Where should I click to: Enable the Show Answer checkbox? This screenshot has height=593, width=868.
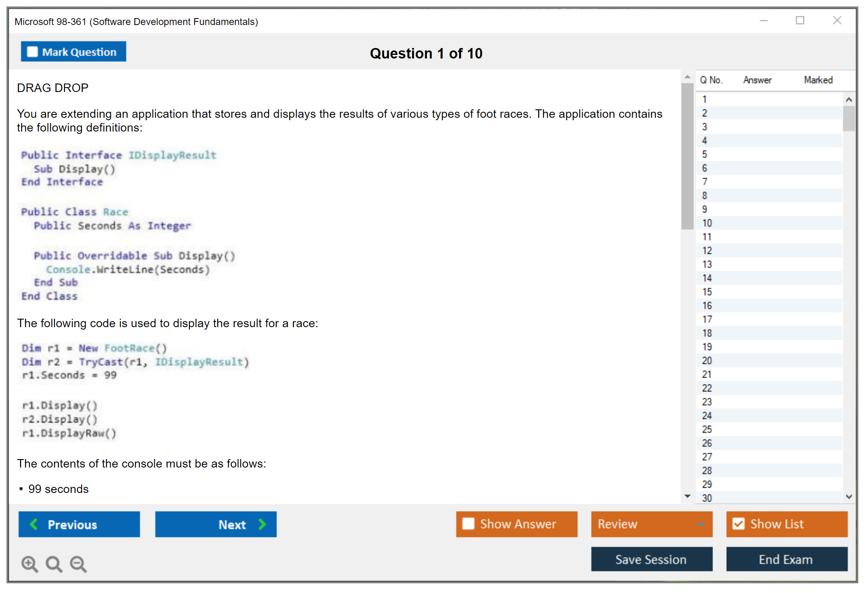pos(468,524)
